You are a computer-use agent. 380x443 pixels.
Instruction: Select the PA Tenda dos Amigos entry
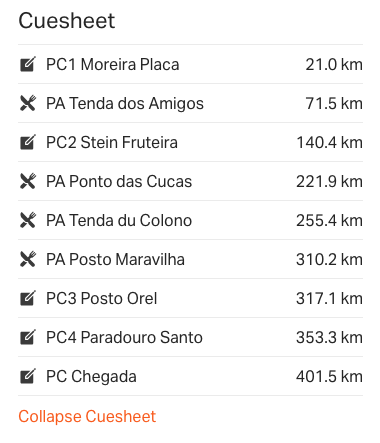[190, 103]
